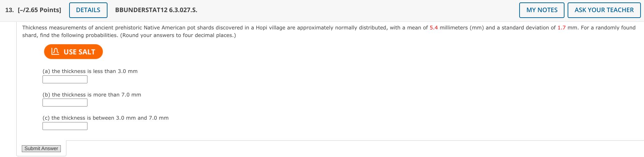Focus the answer box for part (c)

click(65, 126)
